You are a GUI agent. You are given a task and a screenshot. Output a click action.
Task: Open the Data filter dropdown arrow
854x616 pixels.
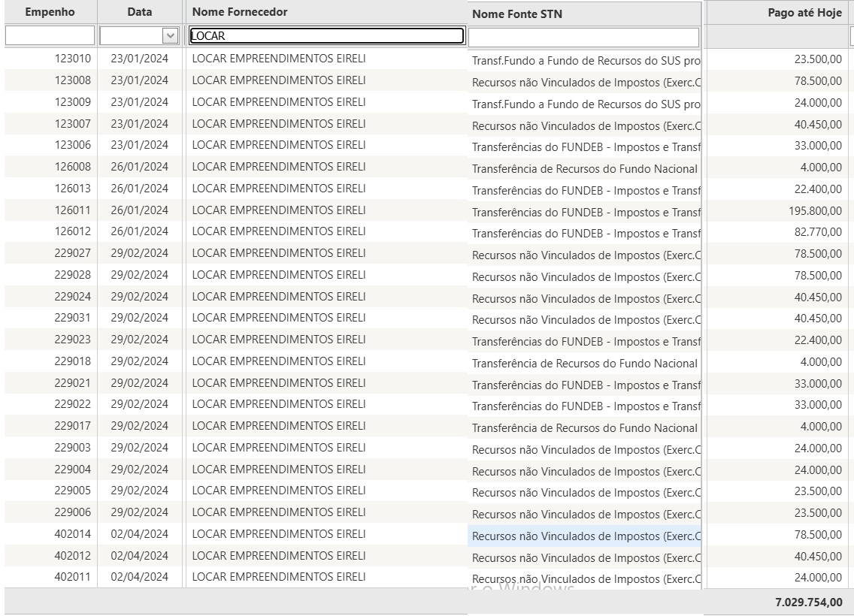pyautogui.click(x=171, y=35)
